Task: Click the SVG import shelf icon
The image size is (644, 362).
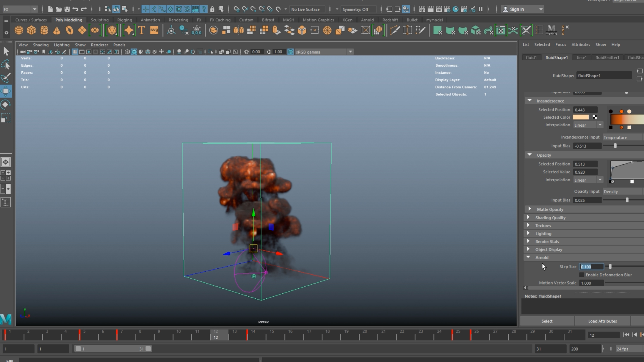Action: tap(154, 30)
